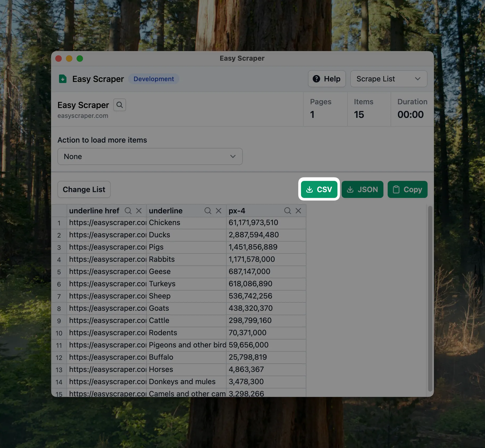Click the Easy Scraper green logo icon
This screenshot has height=448, width=485.
point(63,79)
